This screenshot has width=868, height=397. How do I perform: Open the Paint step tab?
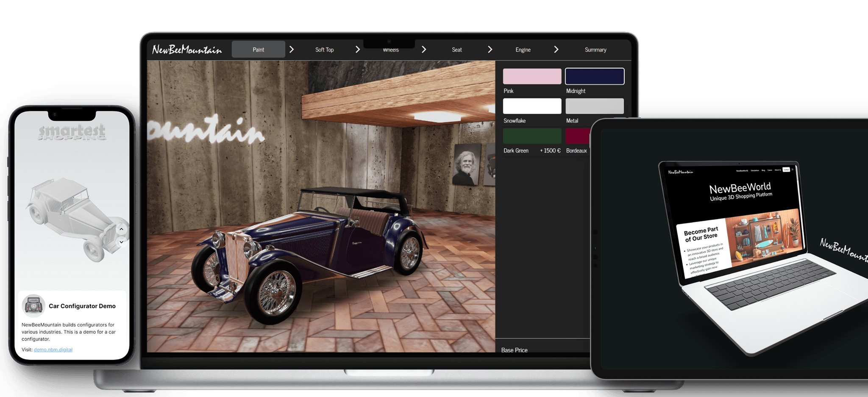[258, 50]
